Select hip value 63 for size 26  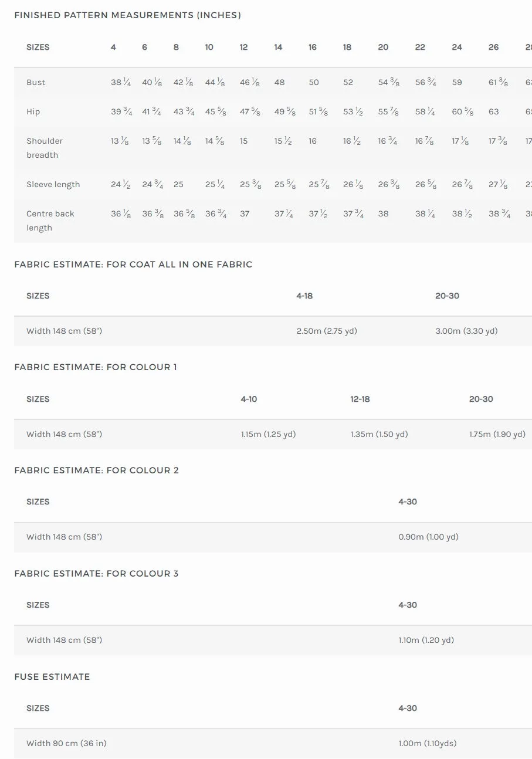coord(494,111)
